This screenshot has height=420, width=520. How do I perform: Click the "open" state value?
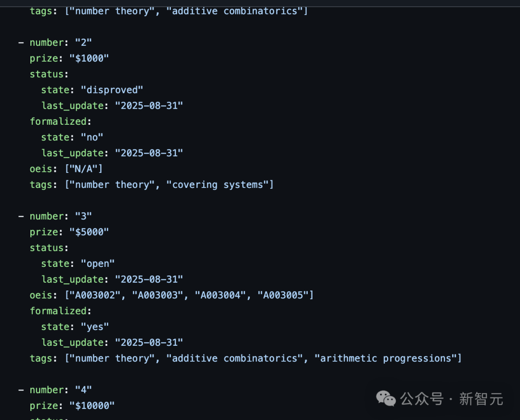click(x=98, y=263)
